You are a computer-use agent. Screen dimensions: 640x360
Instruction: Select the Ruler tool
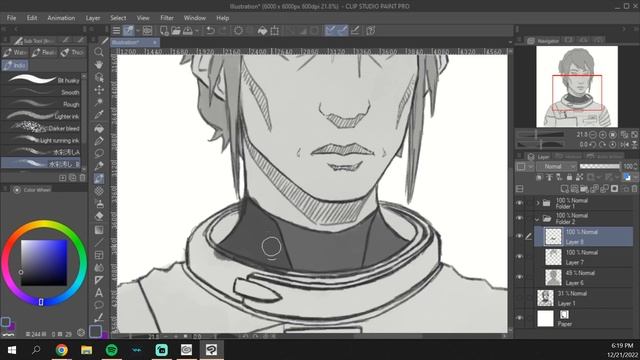99,280
